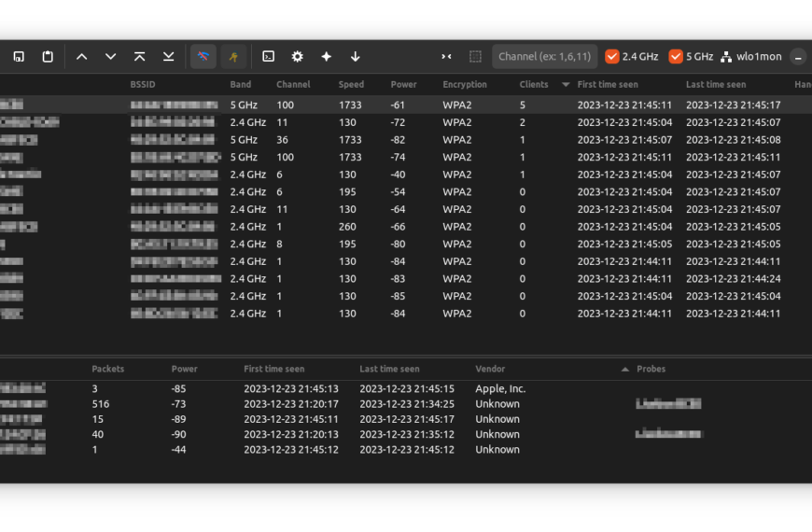Select the client with power -44

click(406, 450)
